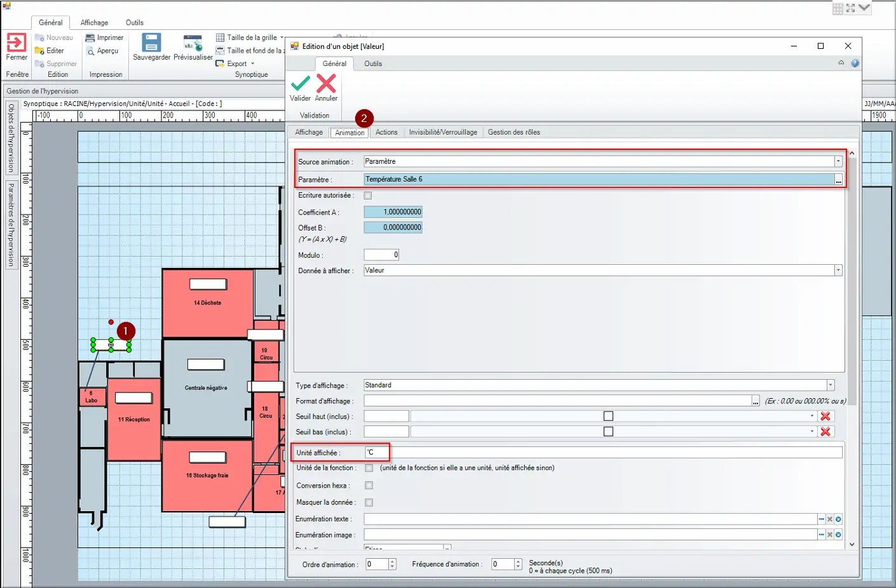Viewport: 896px width, 588px height.
Task: Click the Prévisualiser icon
Action: [193, 43]
